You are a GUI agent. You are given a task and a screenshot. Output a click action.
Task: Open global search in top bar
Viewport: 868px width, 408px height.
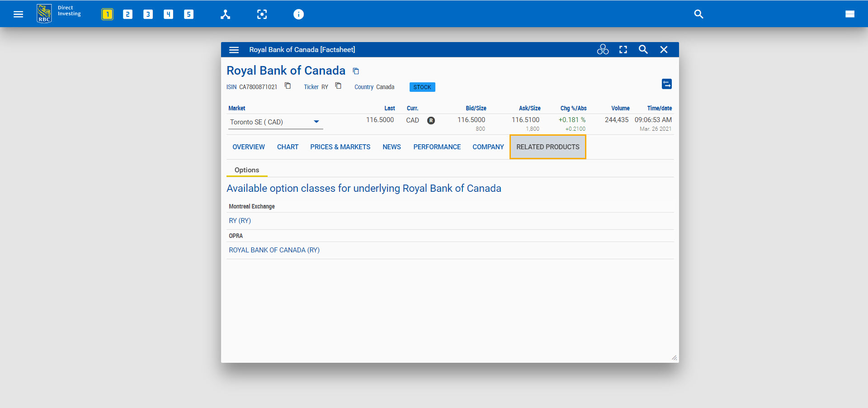[x=698, y=14]
